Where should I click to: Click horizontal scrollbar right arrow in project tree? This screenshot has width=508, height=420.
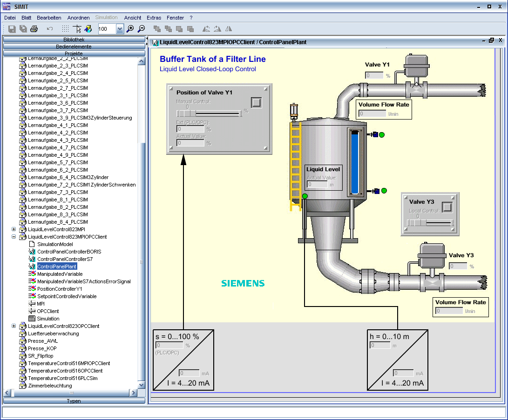pyautogui.click(x=133, y=393)
